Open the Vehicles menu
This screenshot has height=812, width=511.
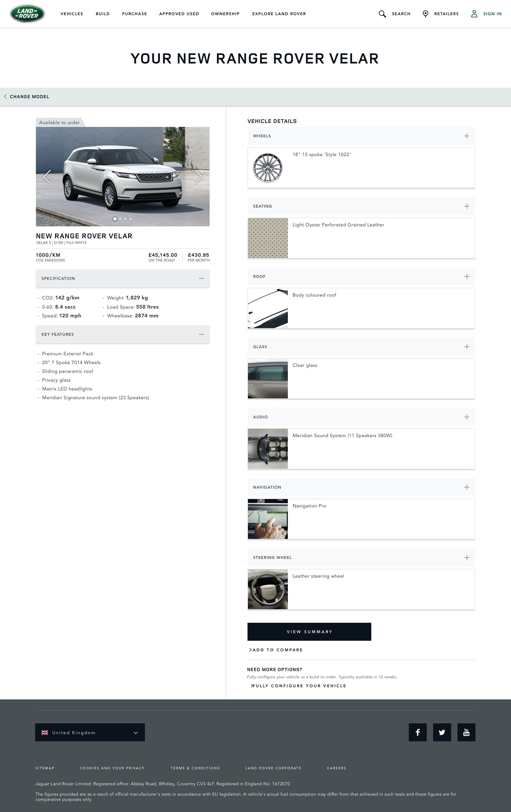[x=72, y=14]
